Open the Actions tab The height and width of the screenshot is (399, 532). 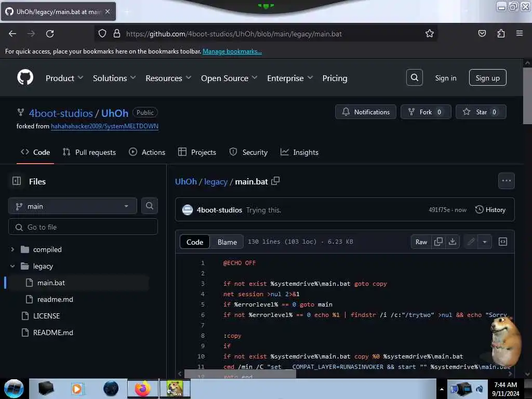147,152
